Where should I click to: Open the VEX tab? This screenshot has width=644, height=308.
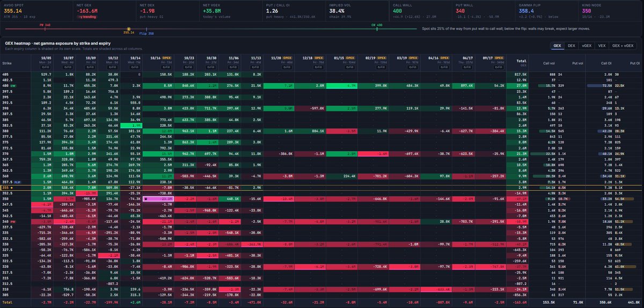click(x=602, y=47)
